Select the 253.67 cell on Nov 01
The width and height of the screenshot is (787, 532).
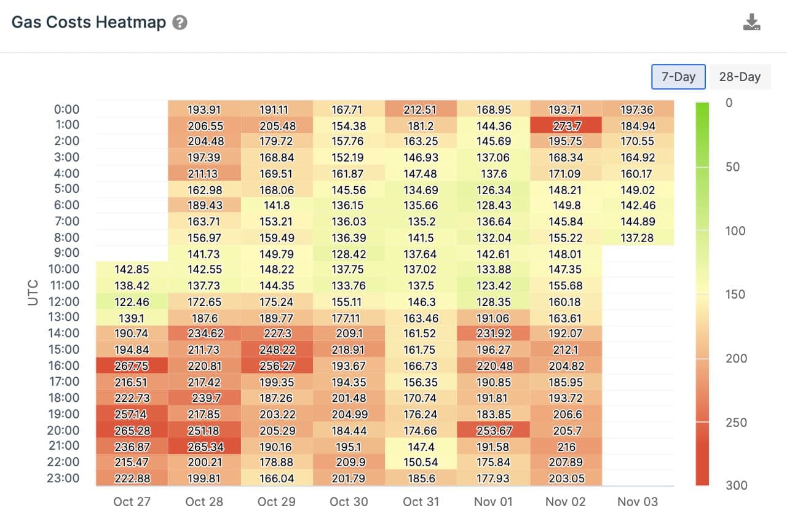tap(494, 431)
